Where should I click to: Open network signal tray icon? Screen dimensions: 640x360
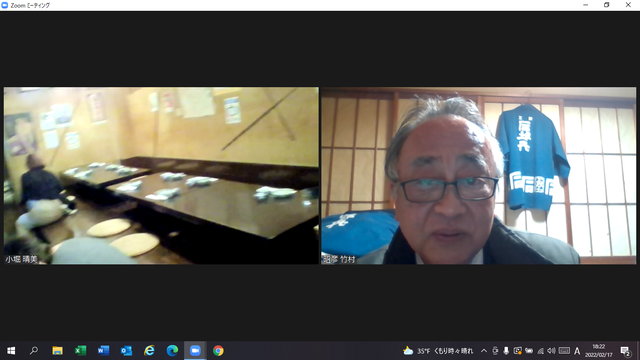540,351
